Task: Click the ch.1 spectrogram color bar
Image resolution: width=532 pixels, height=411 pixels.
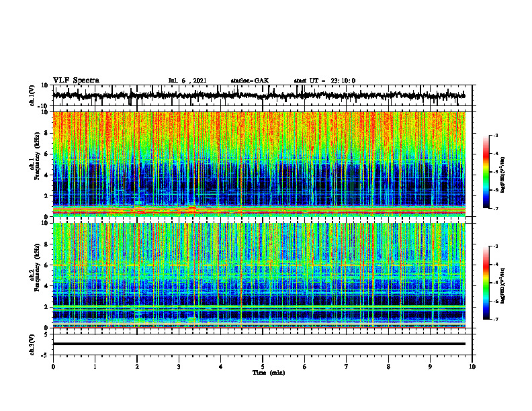Action: tap(486, 172)
